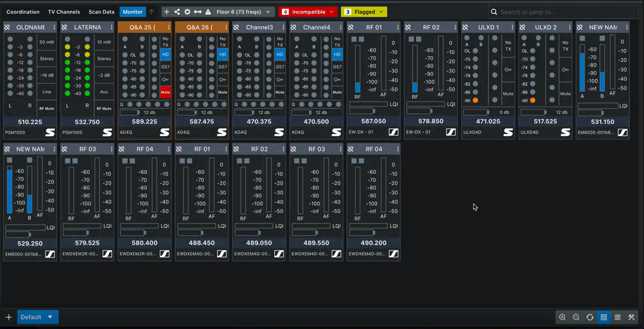The width and height of the screenshot is (644, 329).
Task: Click the share icon in the top toolbar
Action: 177,12
